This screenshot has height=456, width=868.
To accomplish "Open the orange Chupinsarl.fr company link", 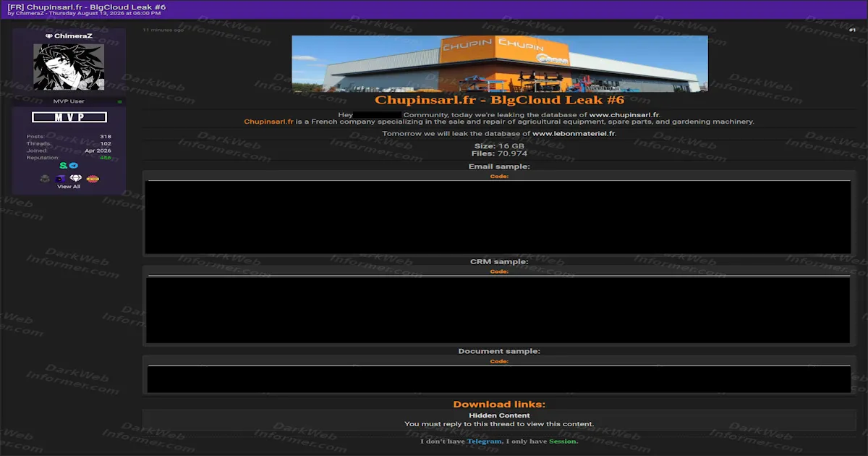I will click(268, 122).
